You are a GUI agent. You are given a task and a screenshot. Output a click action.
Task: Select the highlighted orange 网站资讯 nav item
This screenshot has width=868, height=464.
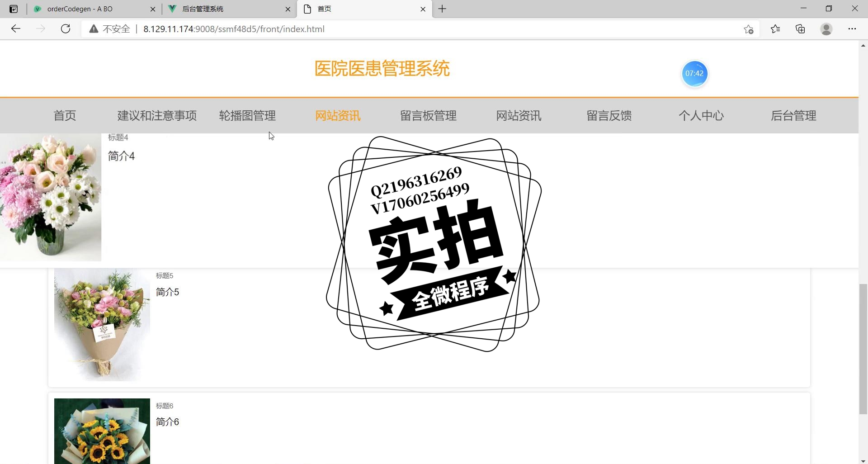click(x=338, y=116)
